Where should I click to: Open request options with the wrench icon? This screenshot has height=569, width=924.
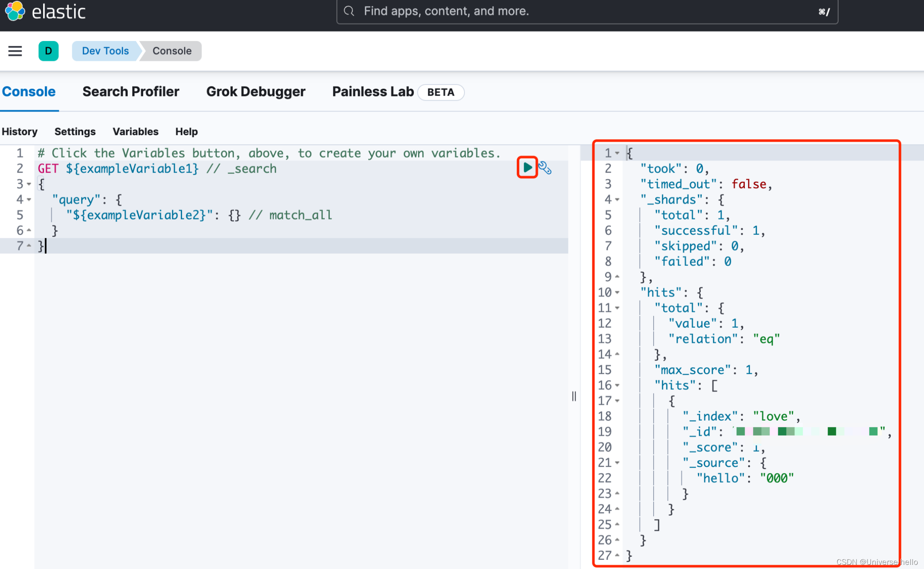click(545, 168)
